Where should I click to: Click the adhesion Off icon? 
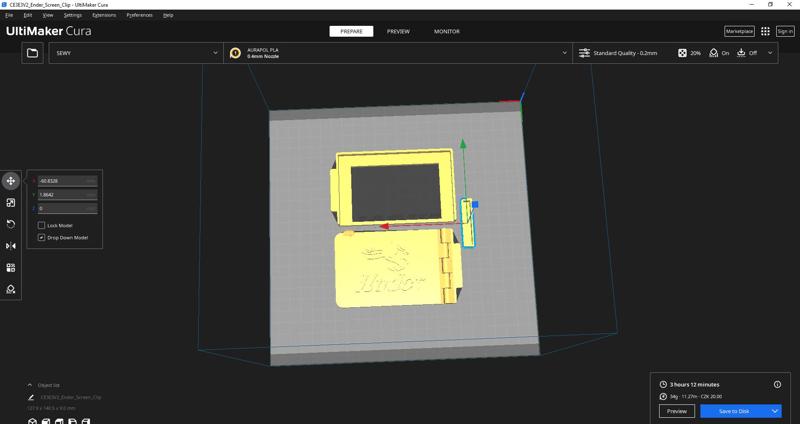point(741,53)
